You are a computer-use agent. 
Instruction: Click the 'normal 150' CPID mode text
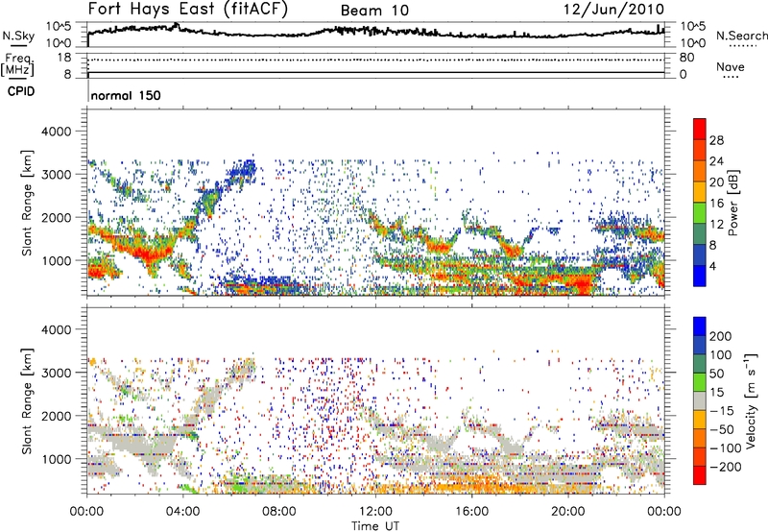pyautogui.click(x=126, y=95)
